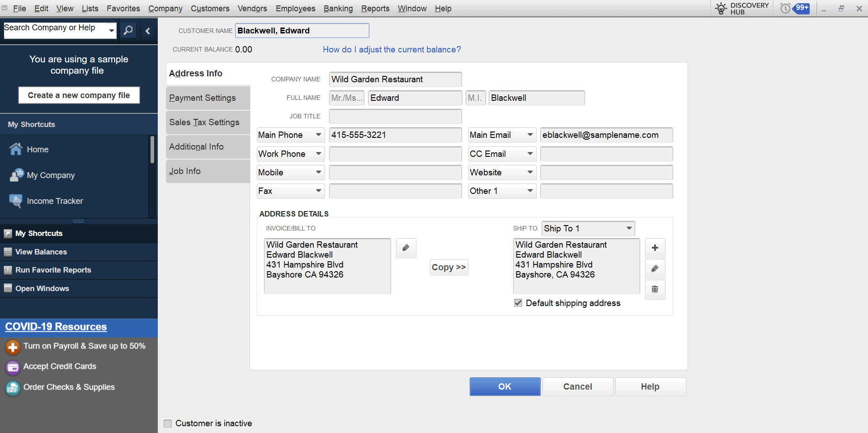This screenshot has width=868, height=433.
Task: Check Customer is inactive checkbox
Action: click(x=168, y=424)
